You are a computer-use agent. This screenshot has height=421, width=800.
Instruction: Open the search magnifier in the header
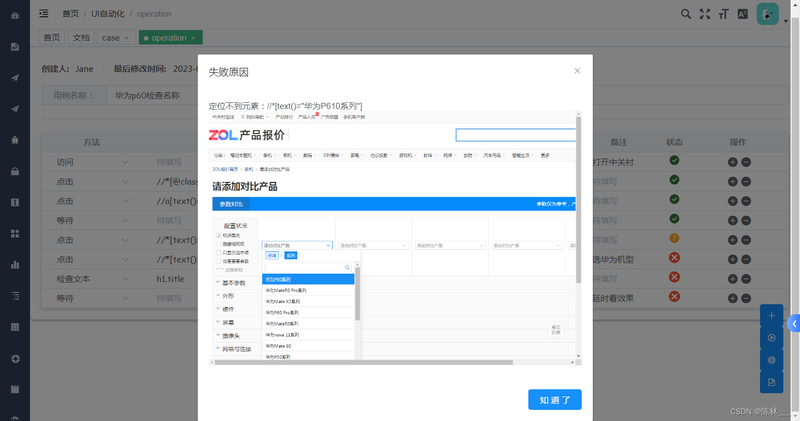686,14
